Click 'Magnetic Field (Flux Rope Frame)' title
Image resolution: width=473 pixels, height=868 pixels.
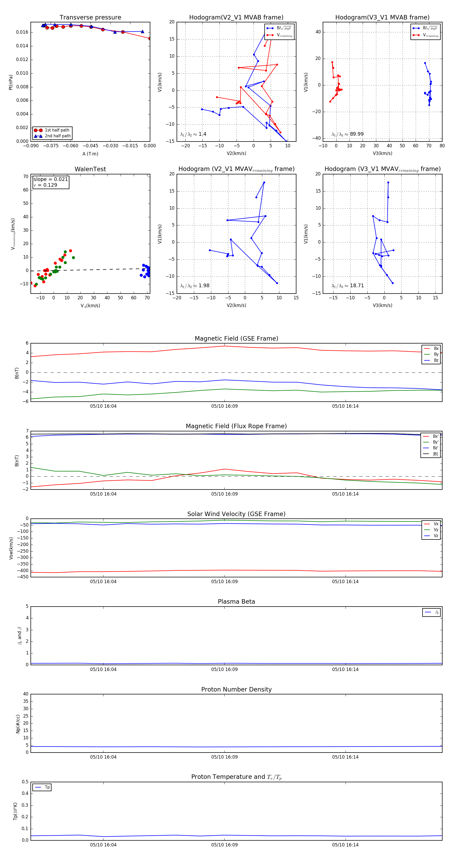(x=236, y=426)
